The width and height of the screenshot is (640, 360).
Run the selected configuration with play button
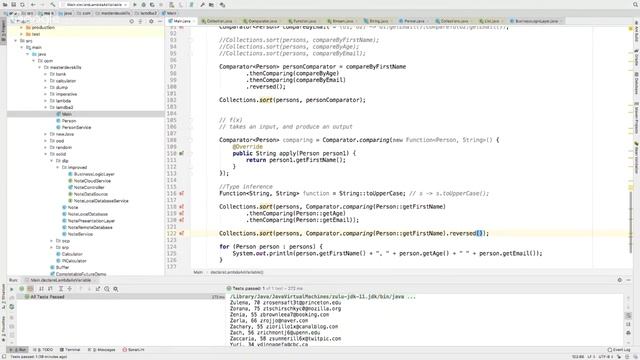point(135,4)
